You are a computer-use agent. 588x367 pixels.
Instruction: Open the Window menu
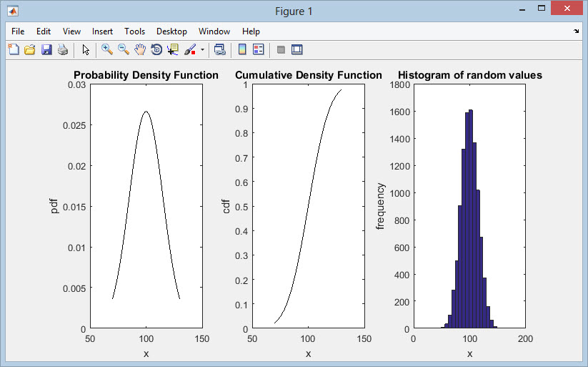pyautogui.click(x=214, y=31)
